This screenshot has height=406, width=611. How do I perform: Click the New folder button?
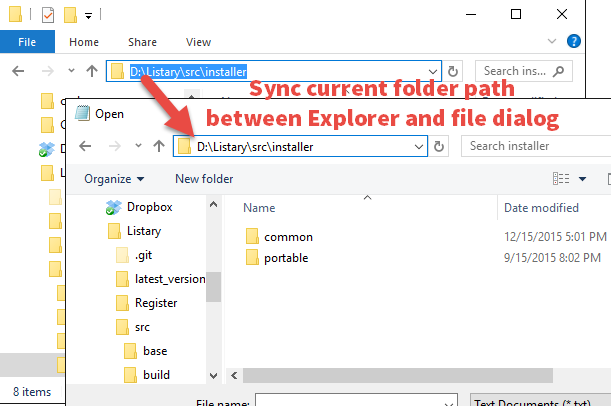[x=204, y=179]
